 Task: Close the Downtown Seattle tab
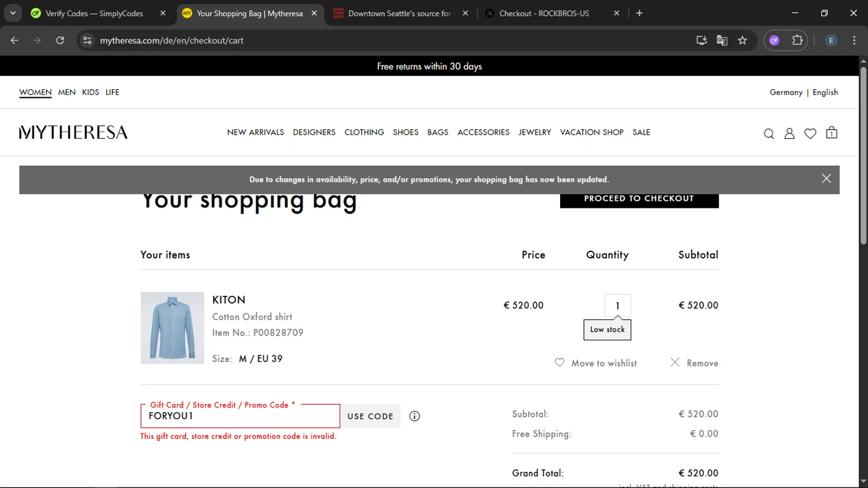(465, 13)
